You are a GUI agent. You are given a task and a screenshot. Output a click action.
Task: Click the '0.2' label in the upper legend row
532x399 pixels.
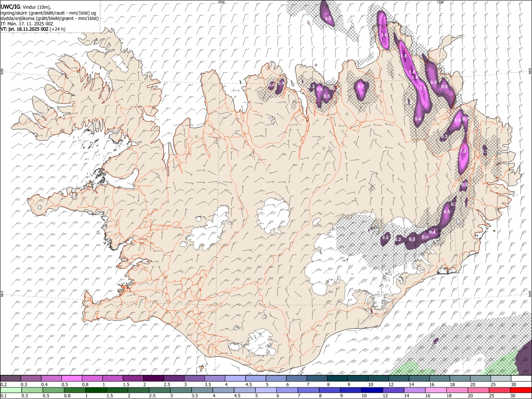click(x=3, y=384)
